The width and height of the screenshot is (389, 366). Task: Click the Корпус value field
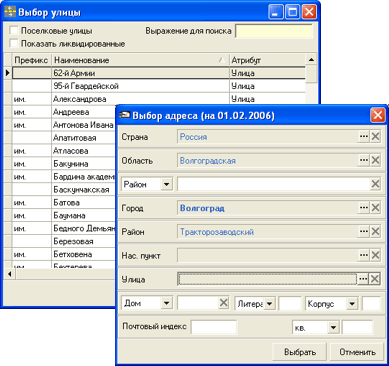371,304
